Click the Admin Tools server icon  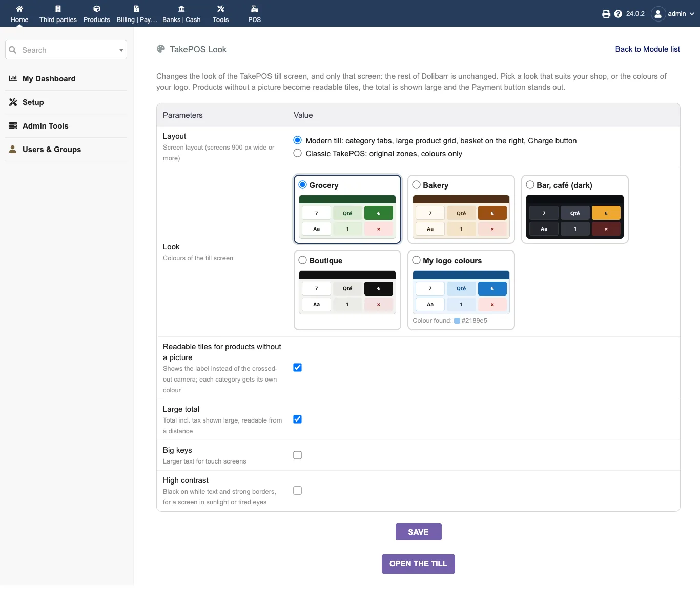tap(13, 125)
